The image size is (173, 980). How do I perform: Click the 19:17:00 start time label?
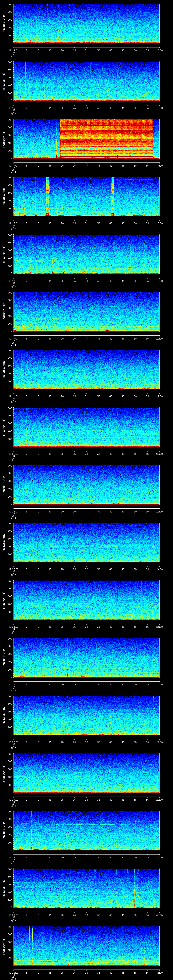coord(13,223)
